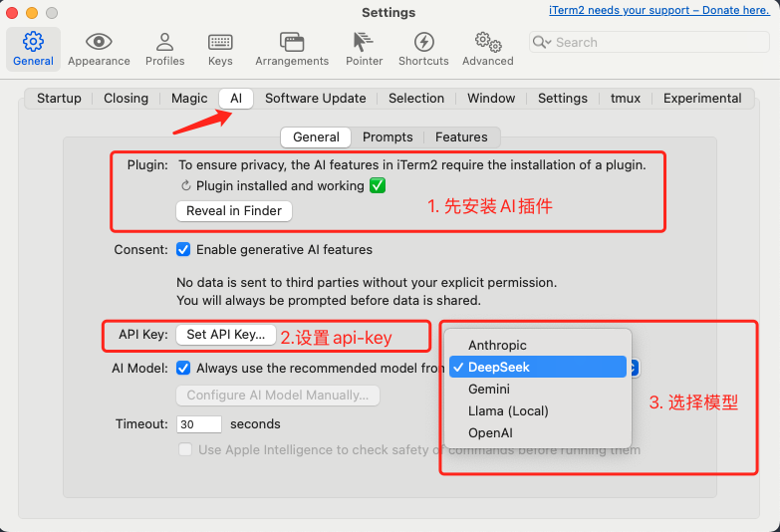Open Advanced gears icon

pos(488,42)
